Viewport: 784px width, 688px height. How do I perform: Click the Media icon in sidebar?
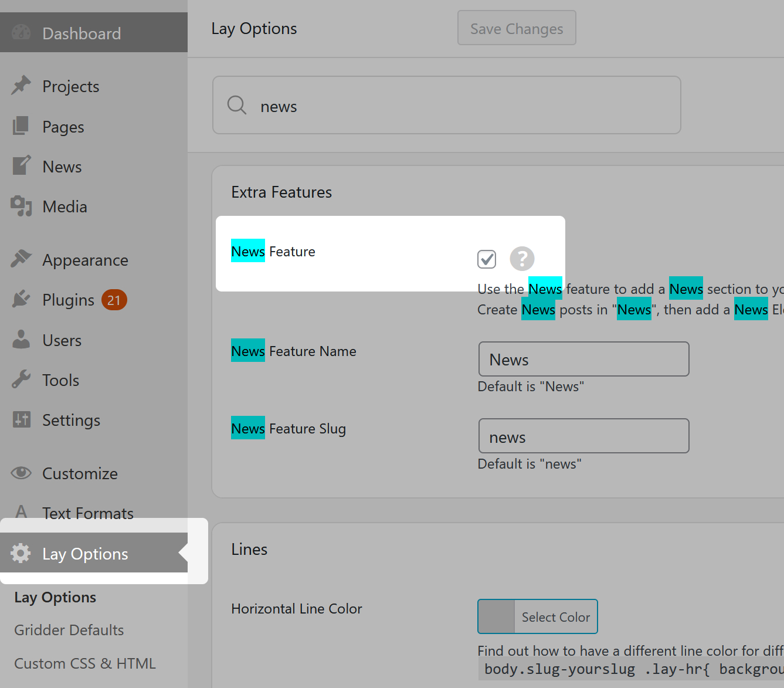(x=21, y=206)
